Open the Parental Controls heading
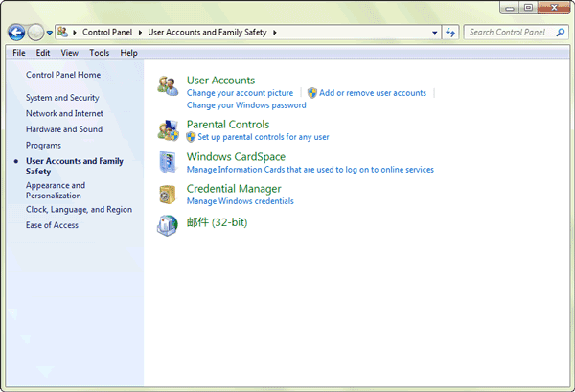Viewport: 575px width, 392px height. tap(228, 125)
